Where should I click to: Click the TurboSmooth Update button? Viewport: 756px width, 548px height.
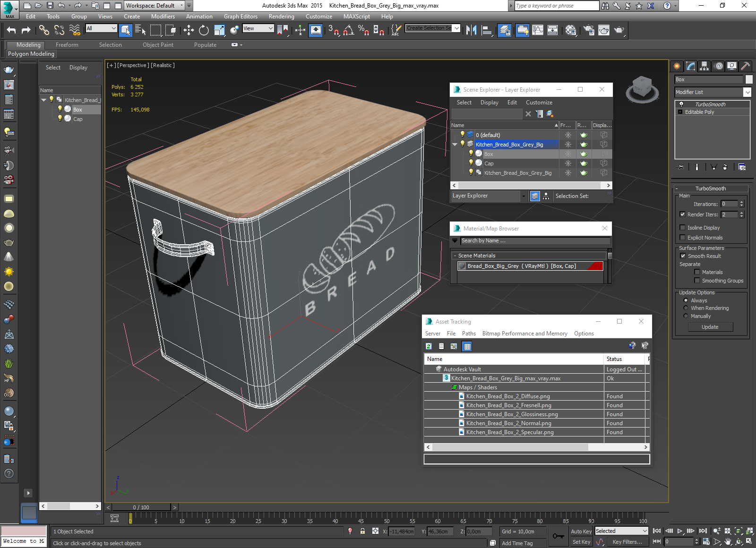coord(710,327)
